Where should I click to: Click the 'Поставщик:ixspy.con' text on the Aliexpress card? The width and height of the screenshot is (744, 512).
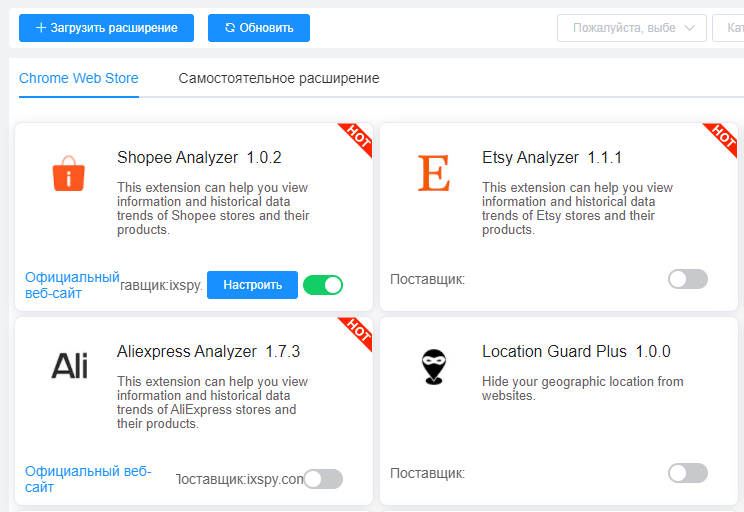240,479
